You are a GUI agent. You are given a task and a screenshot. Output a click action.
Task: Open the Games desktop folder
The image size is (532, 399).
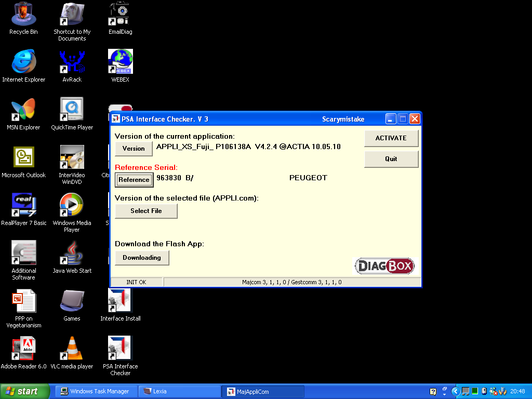point(72,305)
